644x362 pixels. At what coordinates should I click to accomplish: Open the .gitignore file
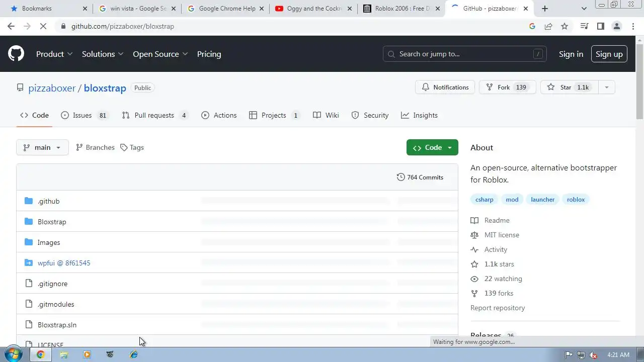click(x=52, y=284)
